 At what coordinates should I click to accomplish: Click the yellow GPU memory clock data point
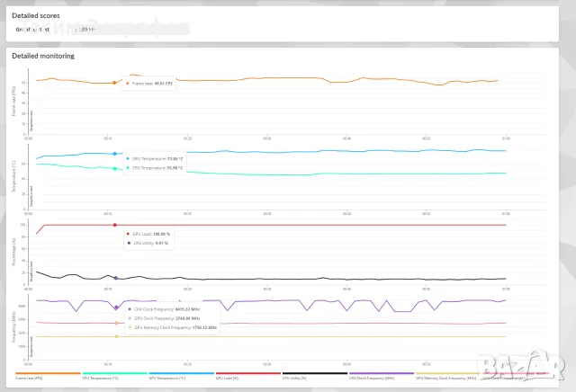116,336
